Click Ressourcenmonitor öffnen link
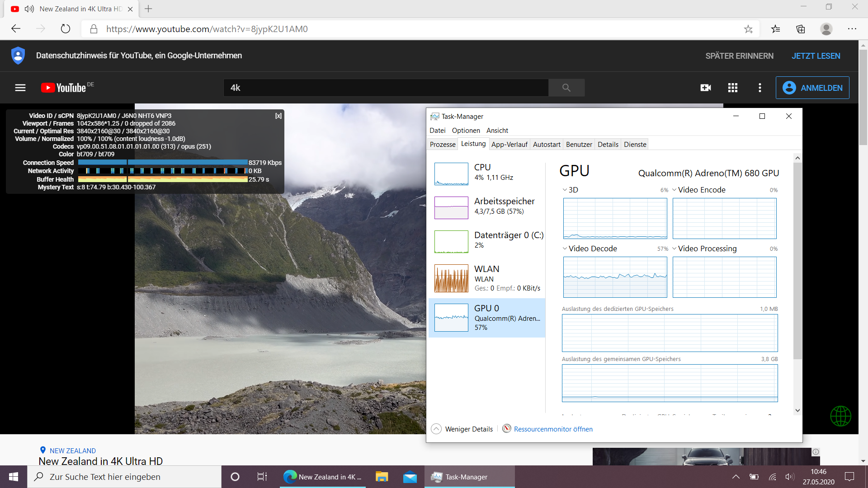The image size is (868, 488). point(553,429)
